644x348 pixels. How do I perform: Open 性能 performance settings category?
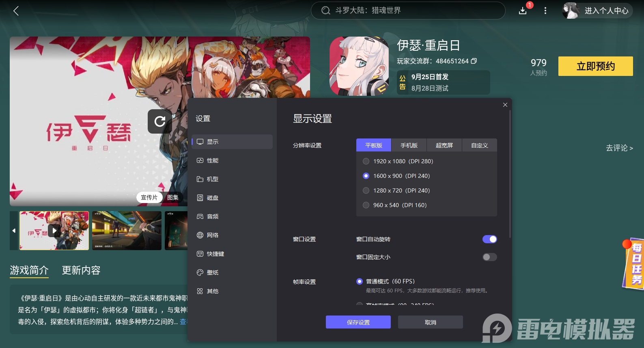point(232,160)
